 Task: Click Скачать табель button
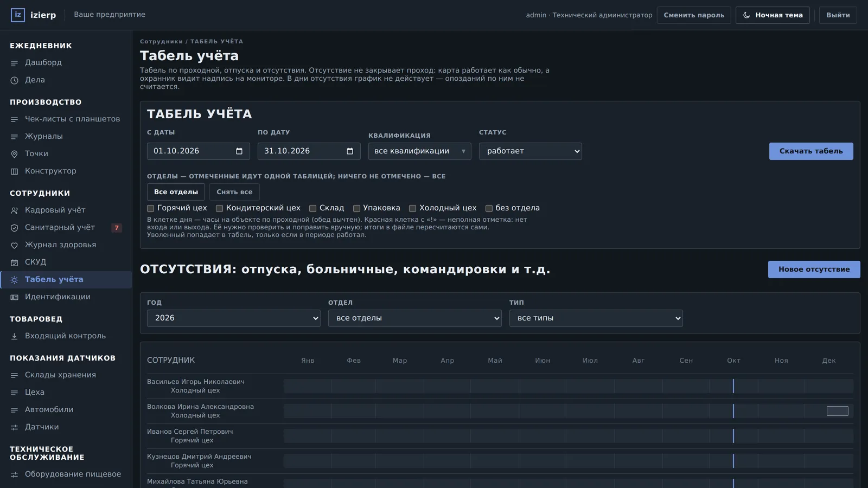[811, 151]
